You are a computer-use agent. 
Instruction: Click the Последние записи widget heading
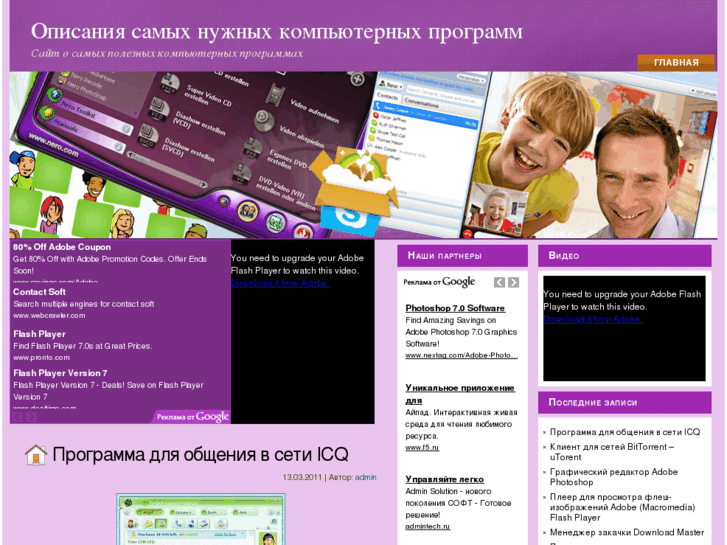point(624,403)
